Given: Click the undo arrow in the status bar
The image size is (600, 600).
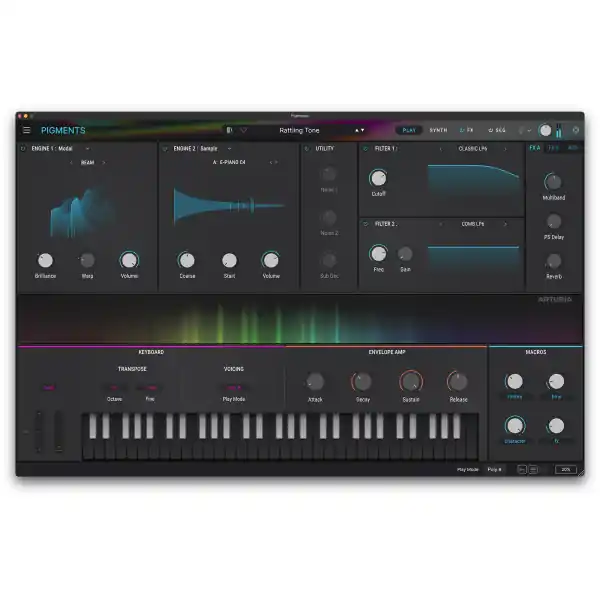Looking at the screenshot, I should coord(522,469).
